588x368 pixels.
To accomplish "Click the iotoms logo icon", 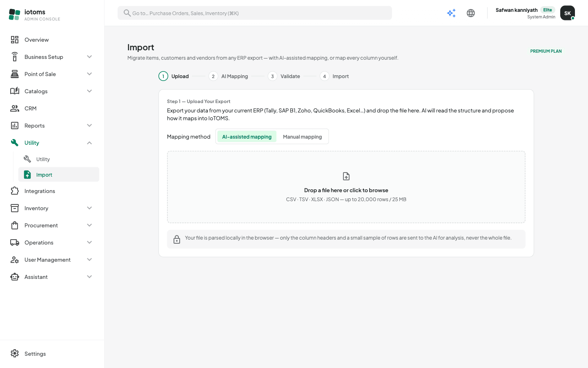I will click(14, 15).
